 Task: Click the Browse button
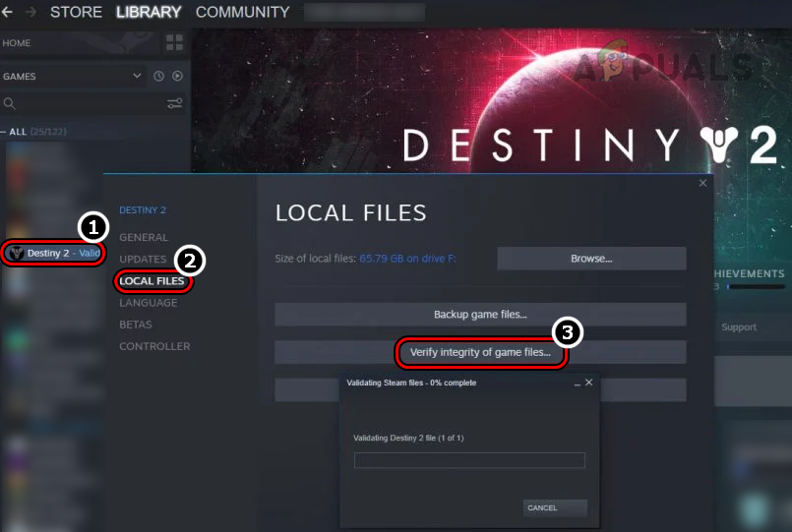[x=591, y=259]
